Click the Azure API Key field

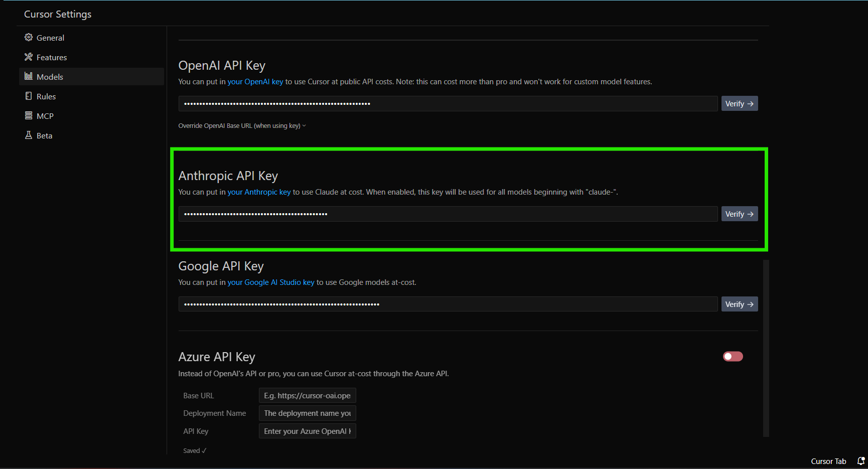(308, 431)
